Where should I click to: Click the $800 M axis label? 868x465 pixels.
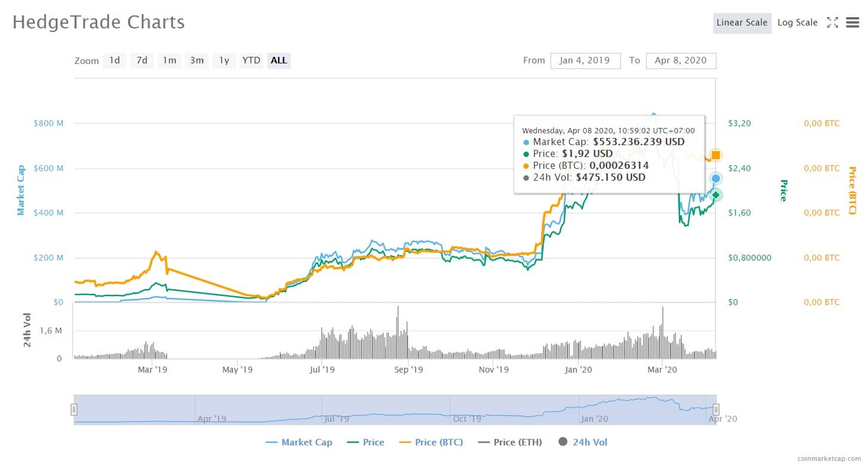coord(49,123)
